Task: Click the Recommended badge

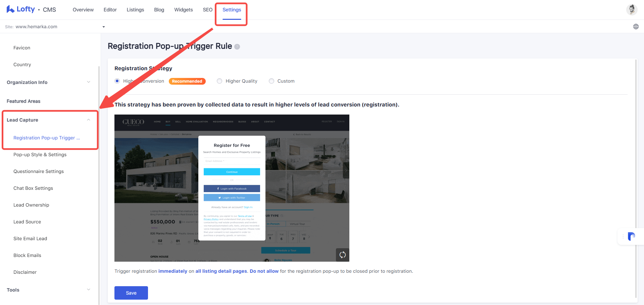Action: pyautogui.click(x=187, y=81)
